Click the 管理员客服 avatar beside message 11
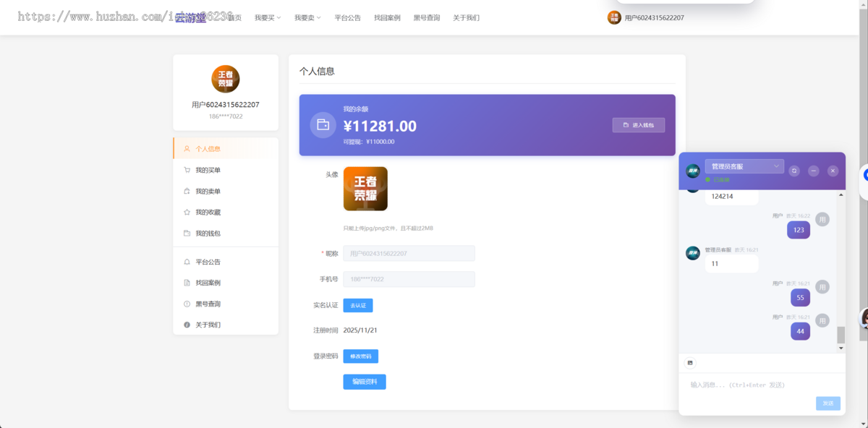868x428 pixels. 693,253
